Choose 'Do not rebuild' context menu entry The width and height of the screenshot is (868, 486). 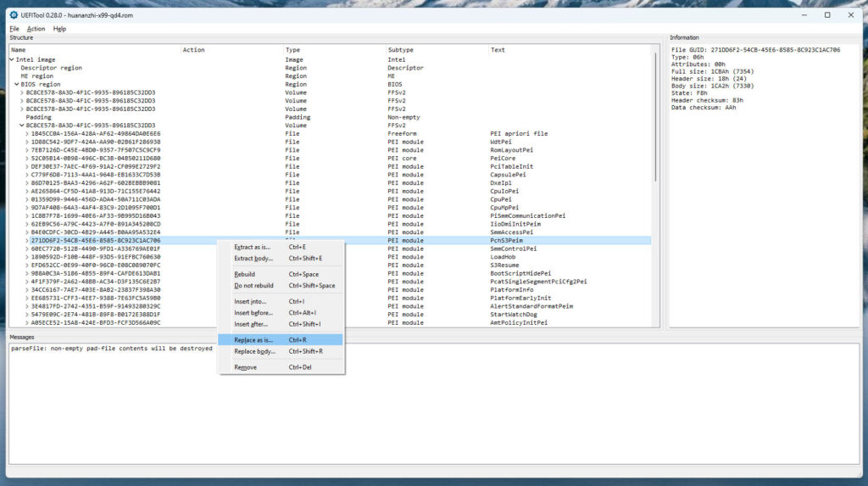253,286
